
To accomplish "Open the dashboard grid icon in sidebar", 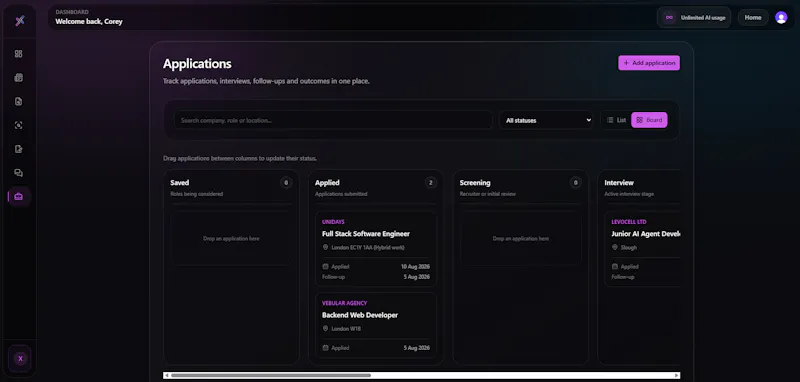I will point(18,54).
